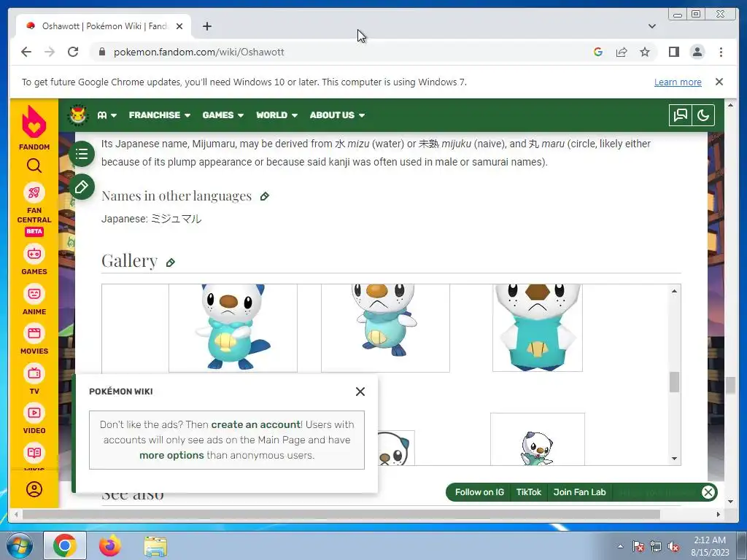Open Firefox from taskbar
The image size is (747, 560).
(110, 545)
